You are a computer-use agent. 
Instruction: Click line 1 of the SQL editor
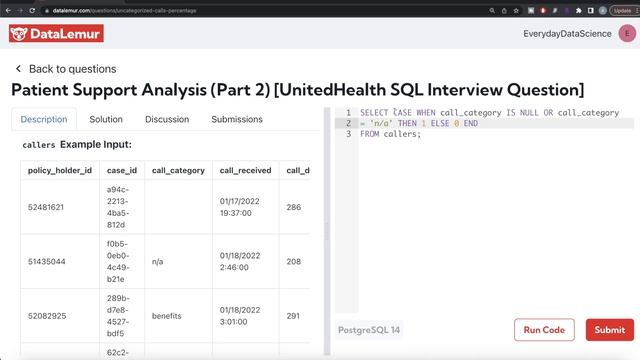point(489,113)
